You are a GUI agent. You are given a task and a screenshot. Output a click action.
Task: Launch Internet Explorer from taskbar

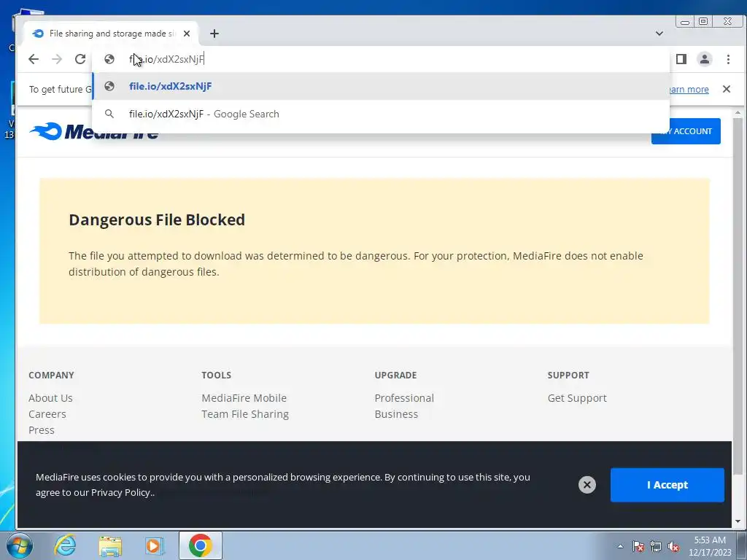65,545
